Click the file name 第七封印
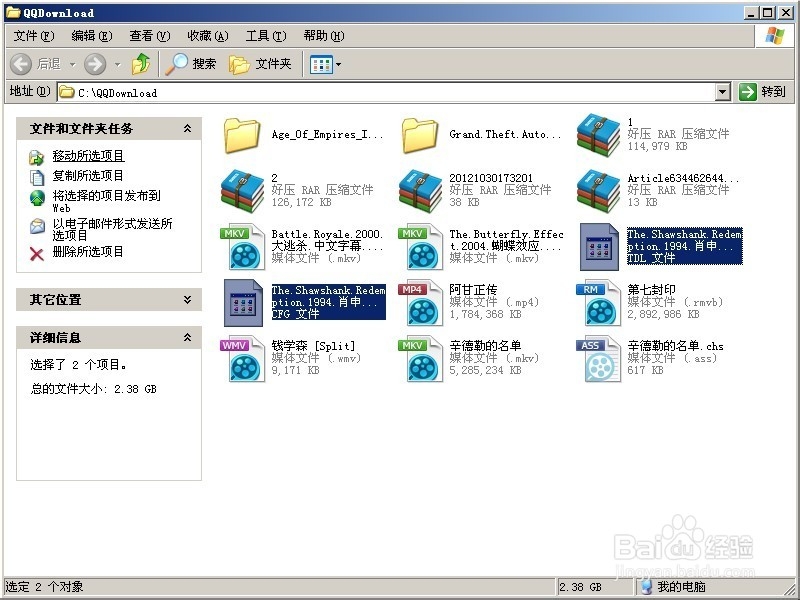This screenshot has width=800, height=600. point(652,290)
